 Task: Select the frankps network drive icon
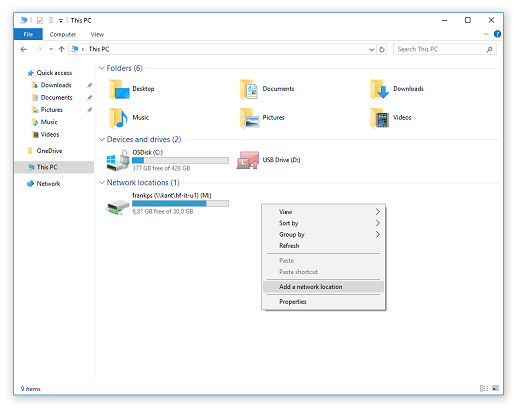pyautogui.click(x=118, y=207)
